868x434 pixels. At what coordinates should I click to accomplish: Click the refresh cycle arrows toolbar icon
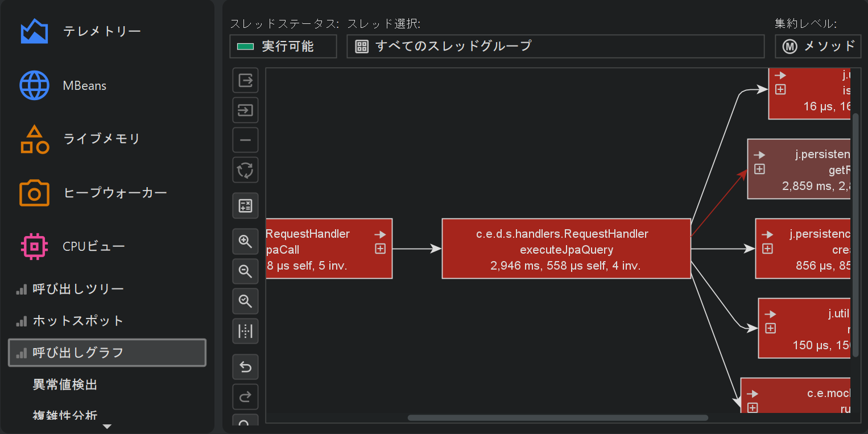245,170
